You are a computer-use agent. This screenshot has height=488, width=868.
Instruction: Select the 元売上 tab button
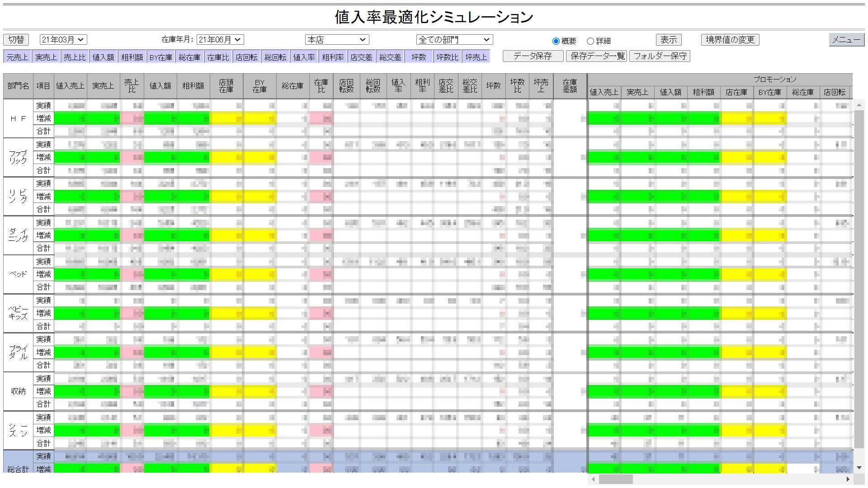pyautogui.click(x=17, y=57)
